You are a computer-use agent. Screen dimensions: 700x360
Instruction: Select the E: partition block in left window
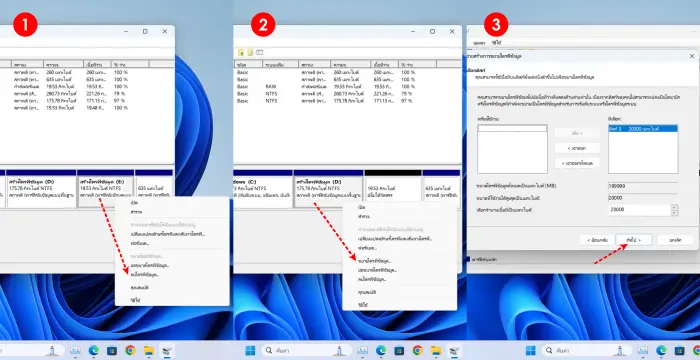[105, 188]
